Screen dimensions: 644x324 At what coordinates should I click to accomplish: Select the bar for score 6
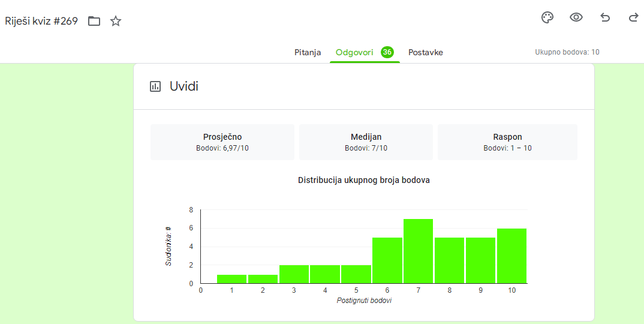pyautogui.click(x=387, y=260)
